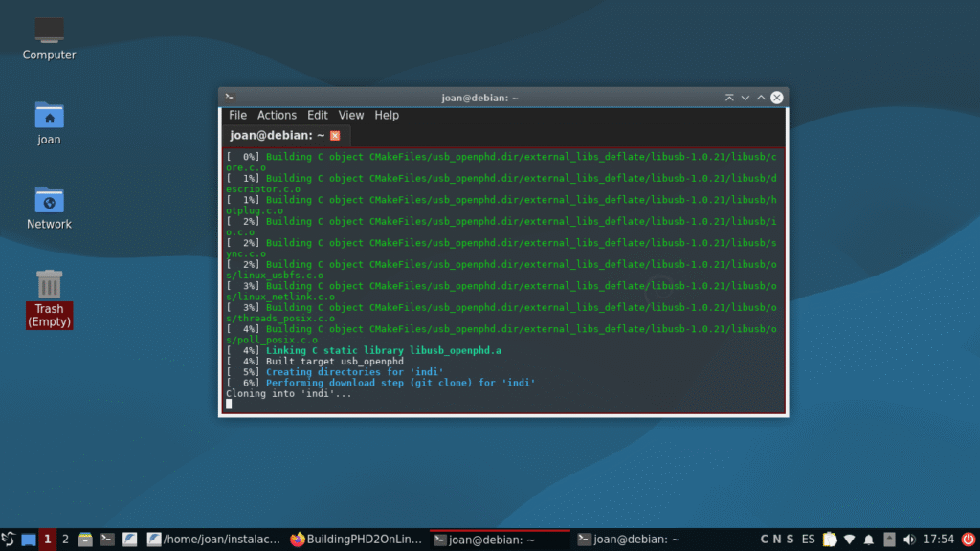Image resolution: width=980 pixels, height=551 pixels.
Task: Open the Actions menu in terminal
Action: pos(277,116)
